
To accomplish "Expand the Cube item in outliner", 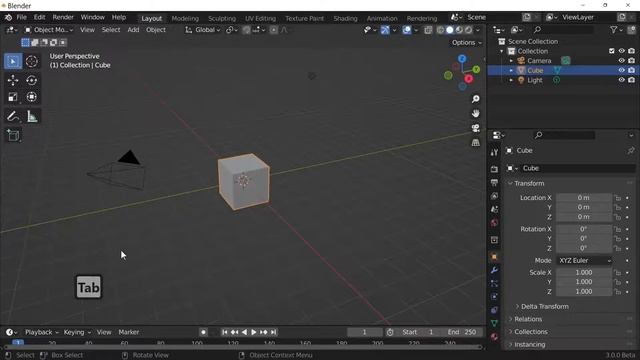I will point(511,71).
